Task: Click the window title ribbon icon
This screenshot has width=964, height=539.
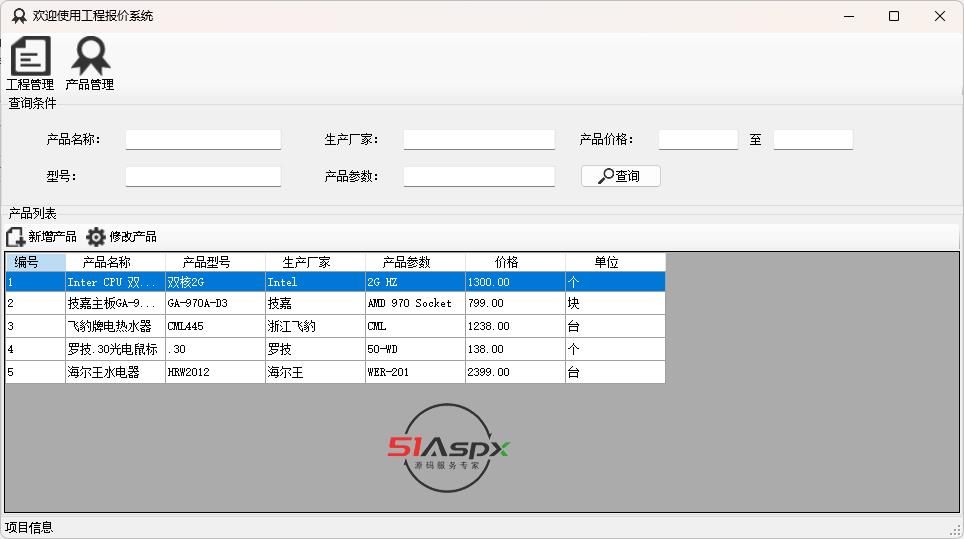Action: [19, 16]
